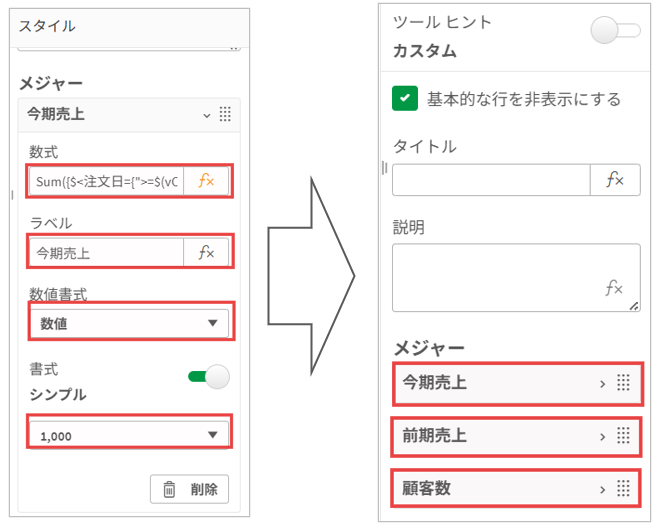
Task: Open the 1,000 format pattern dropdown
Action: 129,435
